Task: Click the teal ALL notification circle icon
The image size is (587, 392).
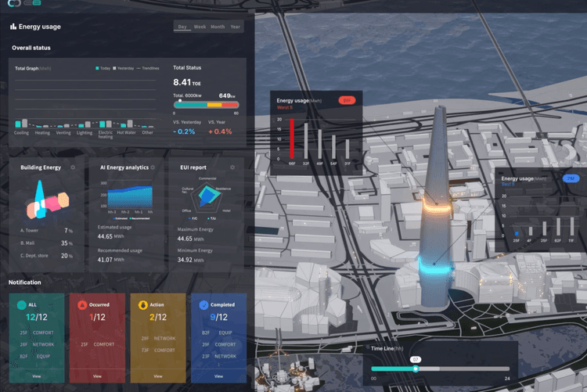Action: pyautogui.click(x=22, y=305)
